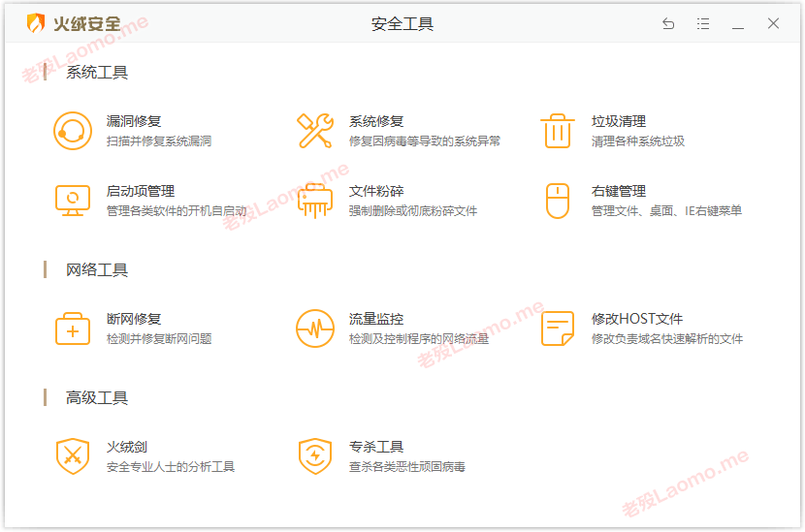Viewport: 805px width, 532px height.
Task: Click description 修改负责域名快速解析的文件
Action: (x=667, y=338)
